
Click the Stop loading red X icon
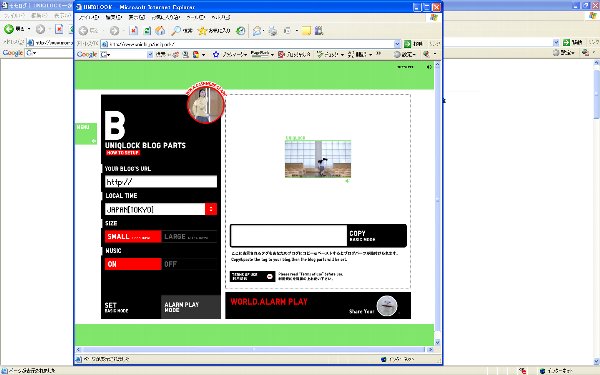[x=133, y=31]
